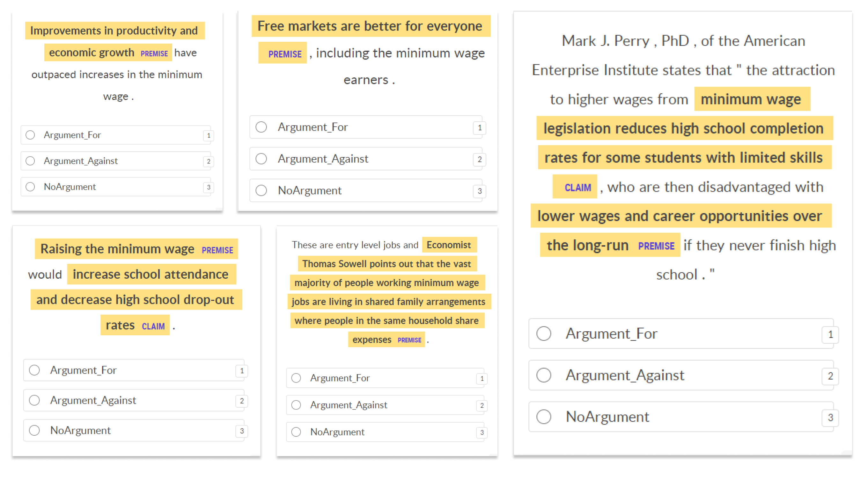
Task: Click the PREMISE label beside 'the long-run'
Action: click(656, 246)
